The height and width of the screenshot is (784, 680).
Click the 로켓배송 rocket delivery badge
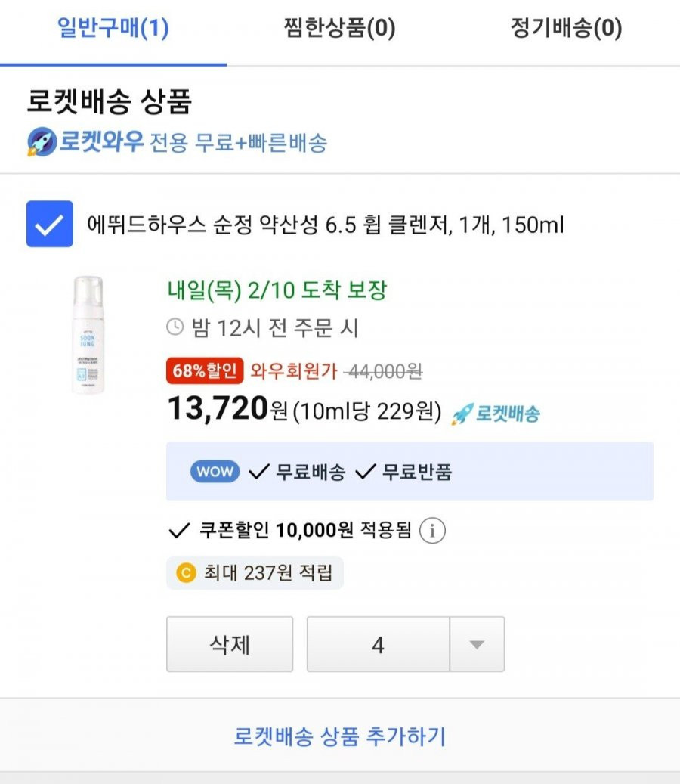tap(496, 414)
